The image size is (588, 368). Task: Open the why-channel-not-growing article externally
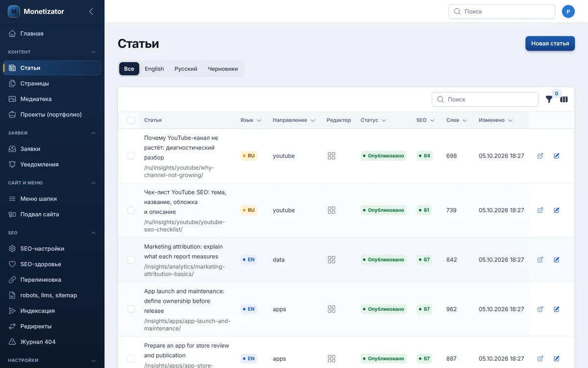pos(540,156)
